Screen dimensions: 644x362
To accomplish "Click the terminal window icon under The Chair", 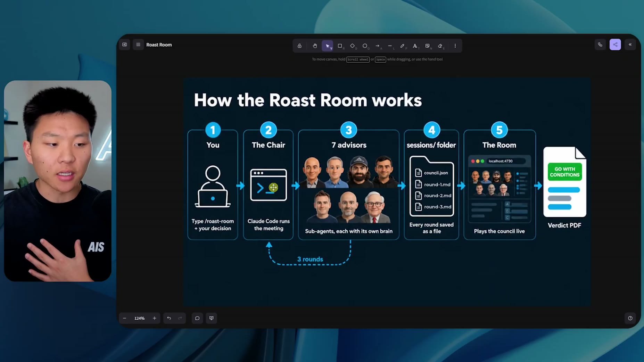I will 269,185.
